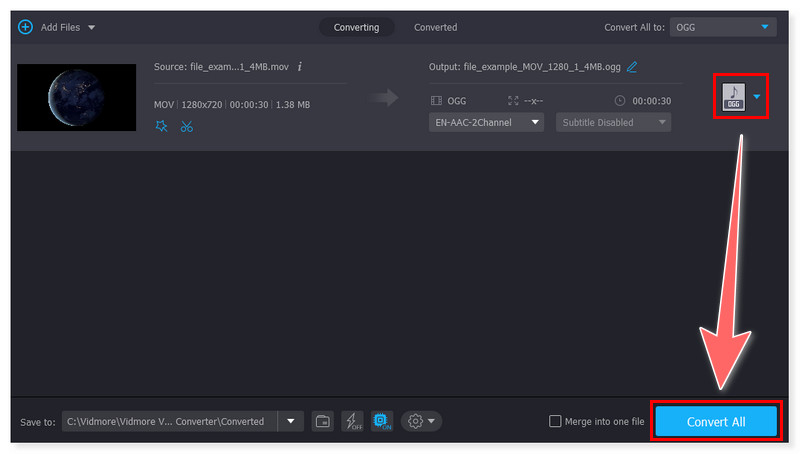
Task: Toggle the GPU acceleration ON button
Action: point(381,421)
